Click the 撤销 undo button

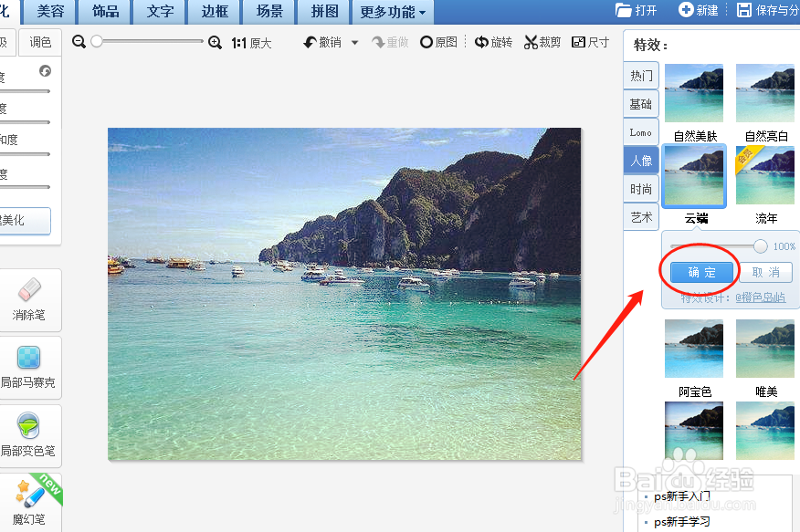(322, 42)
